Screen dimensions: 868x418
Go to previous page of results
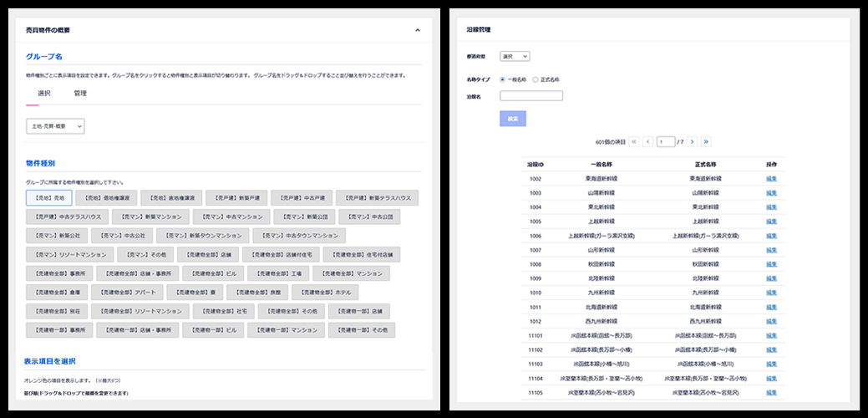[x=647, y=142]
